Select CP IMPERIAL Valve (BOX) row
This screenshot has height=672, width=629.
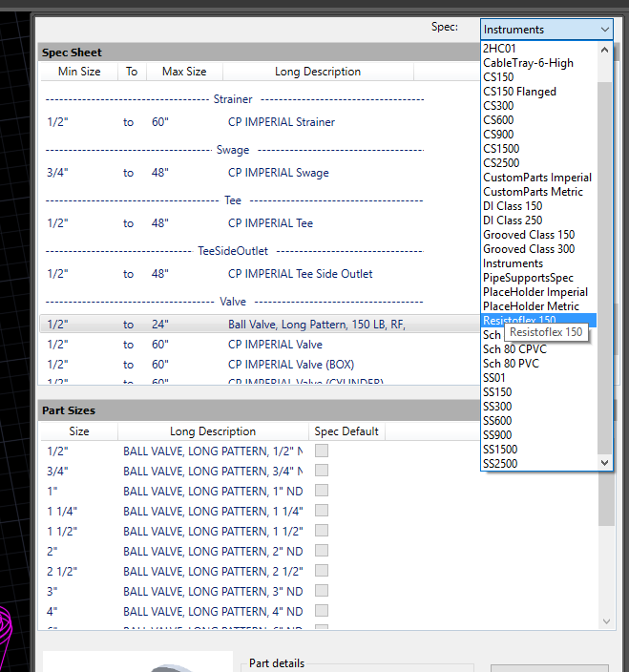click(260, 365)
